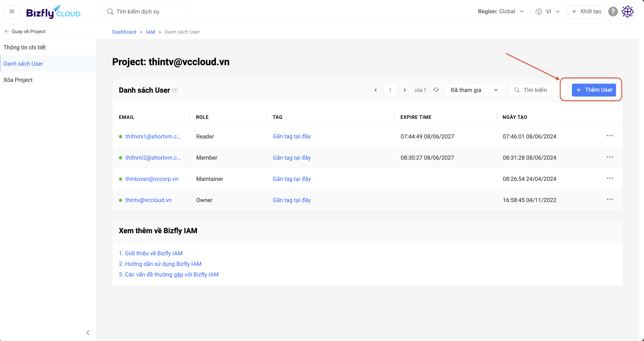Image resolution: width=644 pixels, height=341 pixels.
Task: Select Xóa Project in sidebar
Action: (x=18, y=80)
